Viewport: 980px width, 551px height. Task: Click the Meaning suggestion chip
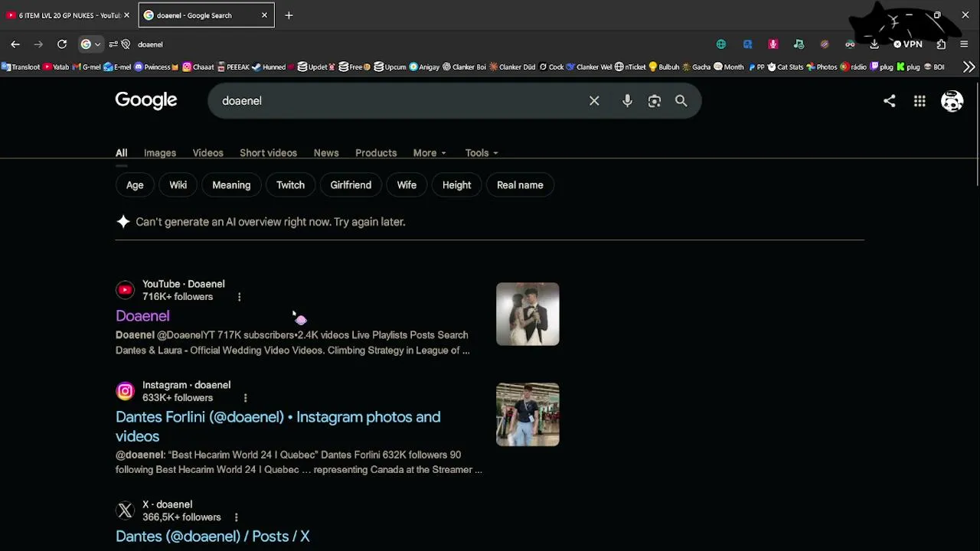231,185
